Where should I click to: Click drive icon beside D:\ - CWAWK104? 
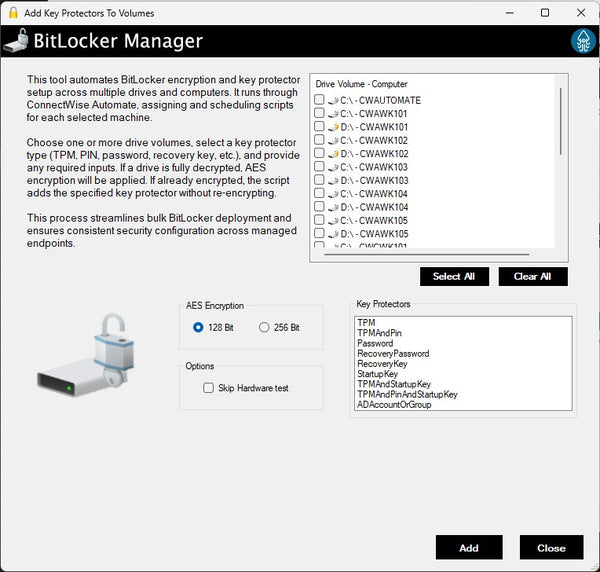(333, 208)
